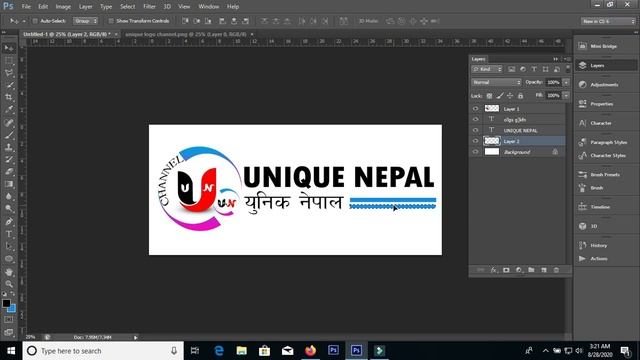
Task: Open the Kind layer filter dropdown
Action: point(487,69)
